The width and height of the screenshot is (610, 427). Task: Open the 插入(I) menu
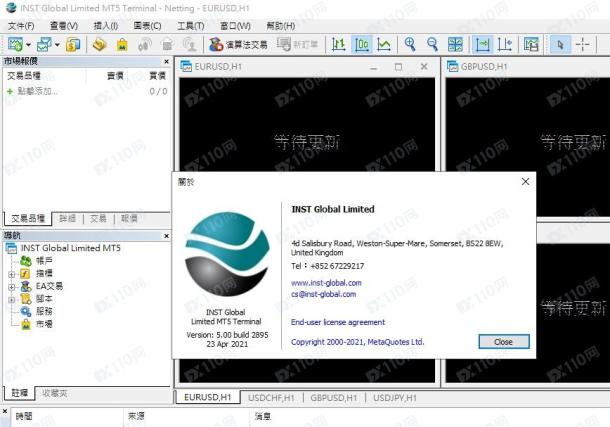coord(106,26)
